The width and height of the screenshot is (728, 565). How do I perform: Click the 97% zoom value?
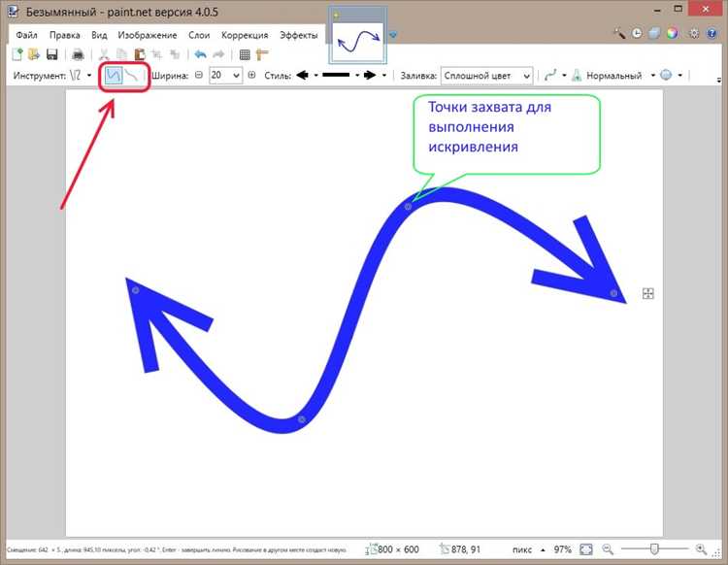tap(562, 549)
